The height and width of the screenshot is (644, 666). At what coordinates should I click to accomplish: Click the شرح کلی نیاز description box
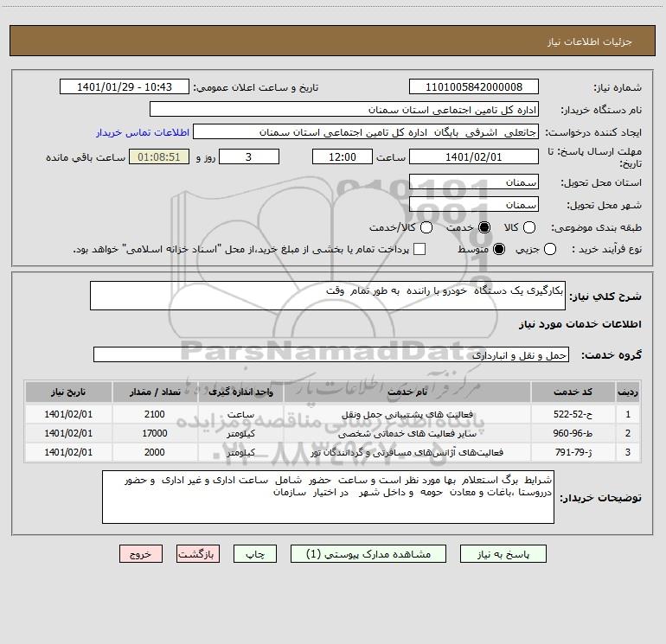328,296
